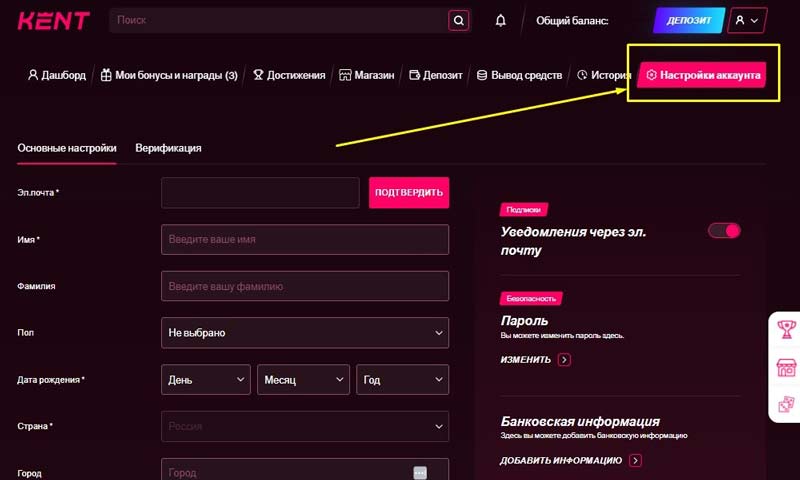The width and height of the screenshot is (800, 480).
Task: Open the shop icon in side widget
Action: pos(786,367)
